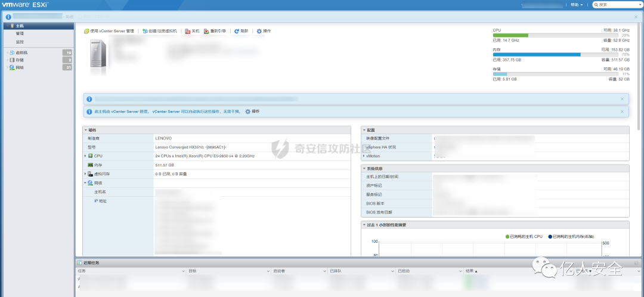Collapse the 系统信息 panel header
644x297 pixels.
(364, 168)
